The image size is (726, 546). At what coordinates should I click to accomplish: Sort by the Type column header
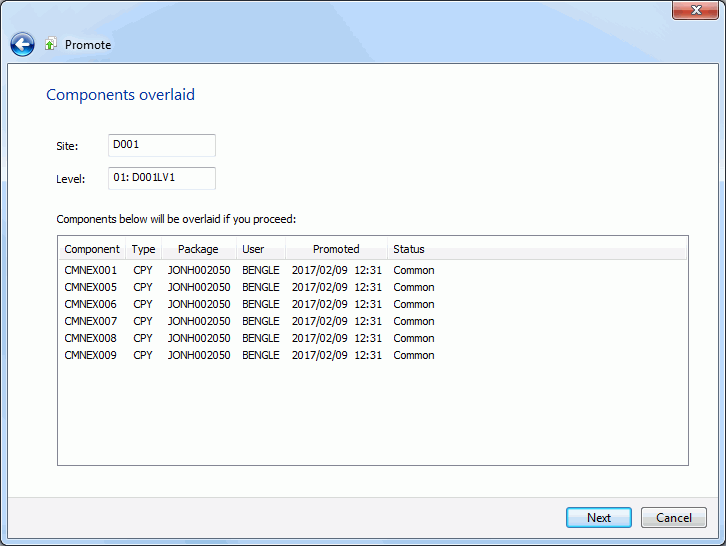144,249
